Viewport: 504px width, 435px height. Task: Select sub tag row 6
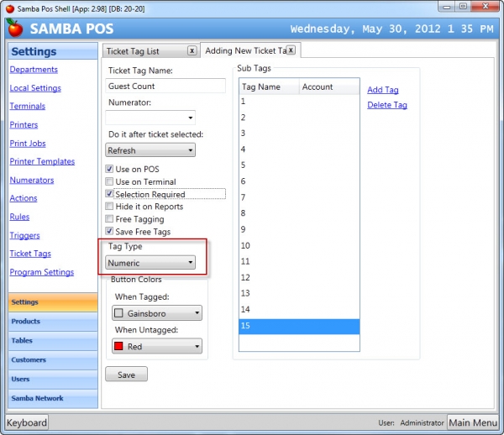click(x=299, y=181)
